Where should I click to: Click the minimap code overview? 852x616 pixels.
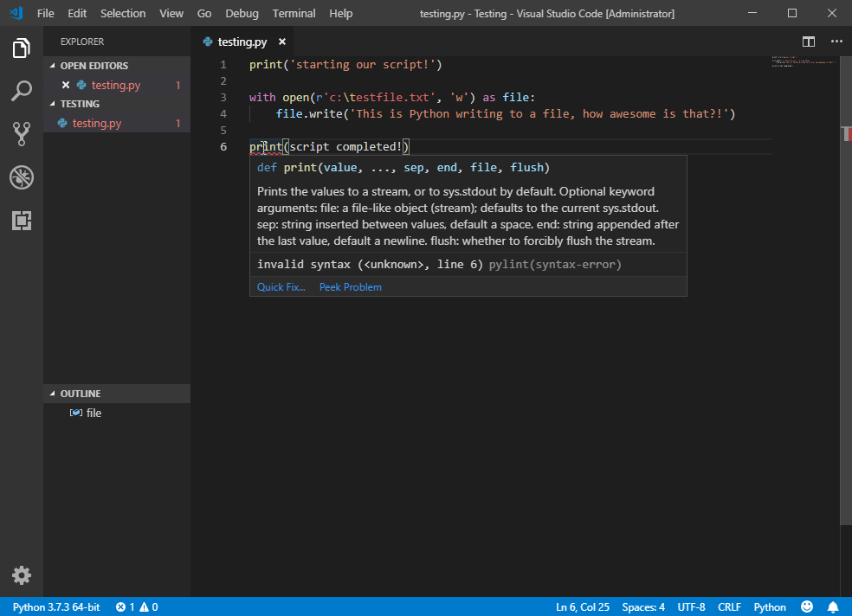804,61
